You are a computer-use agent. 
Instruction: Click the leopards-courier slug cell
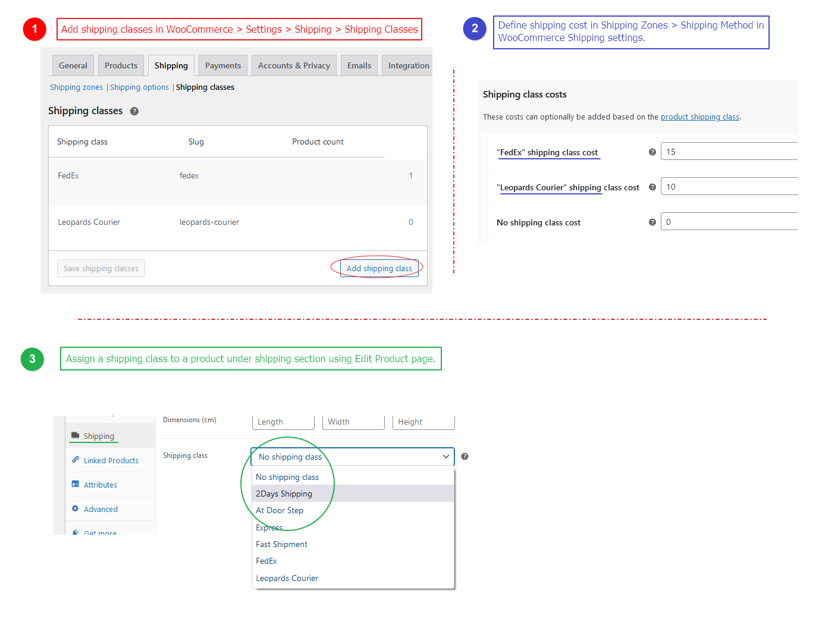click(x=209, y=222)
